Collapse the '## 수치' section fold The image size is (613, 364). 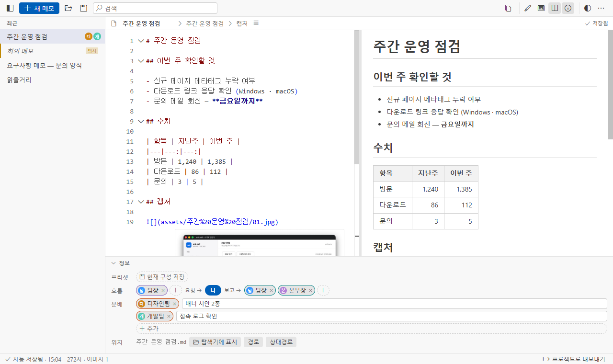(x=140, y=121)
